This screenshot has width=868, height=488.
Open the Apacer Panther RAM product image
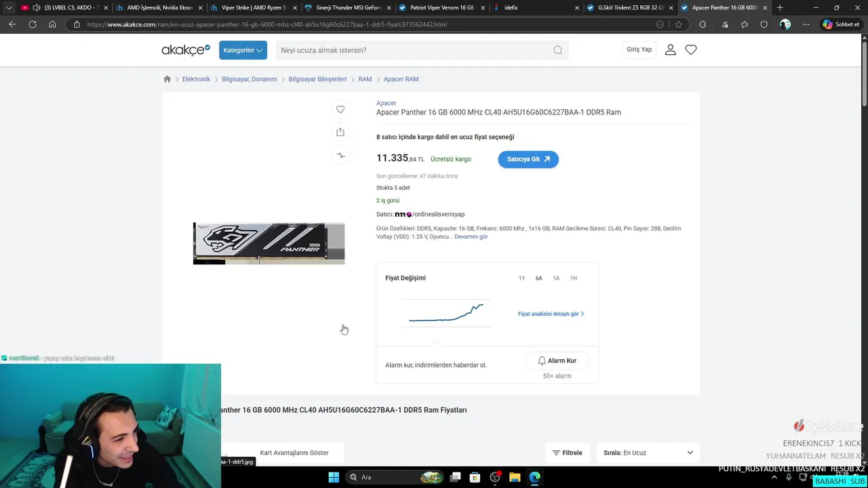(269, 243)
